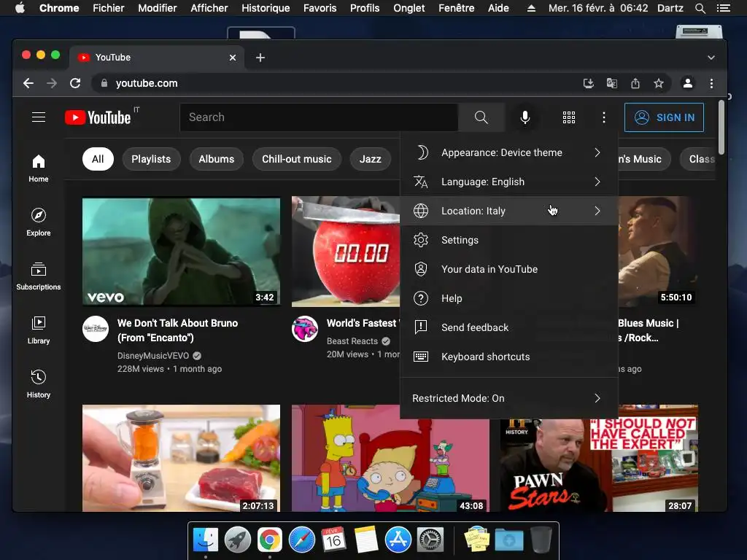The image size is (747, 560).
Task: Open Restricted Mode: On submenu
Action: 508,398
